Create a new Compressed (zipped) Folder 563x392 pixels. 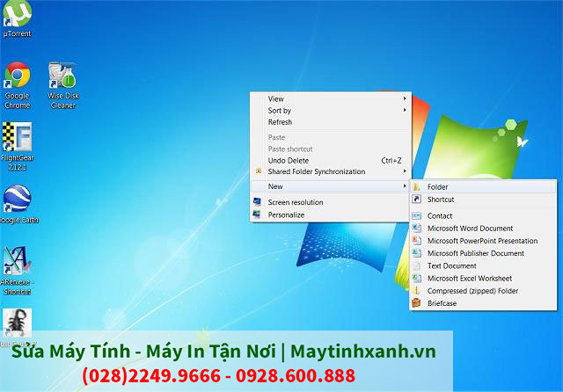coord(483,291)
